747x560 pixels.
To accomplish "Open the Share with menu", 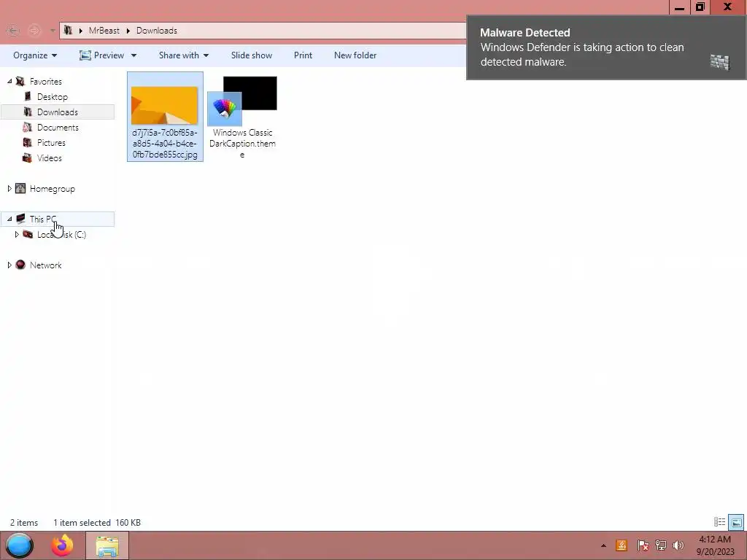I will tap(183, 55).
